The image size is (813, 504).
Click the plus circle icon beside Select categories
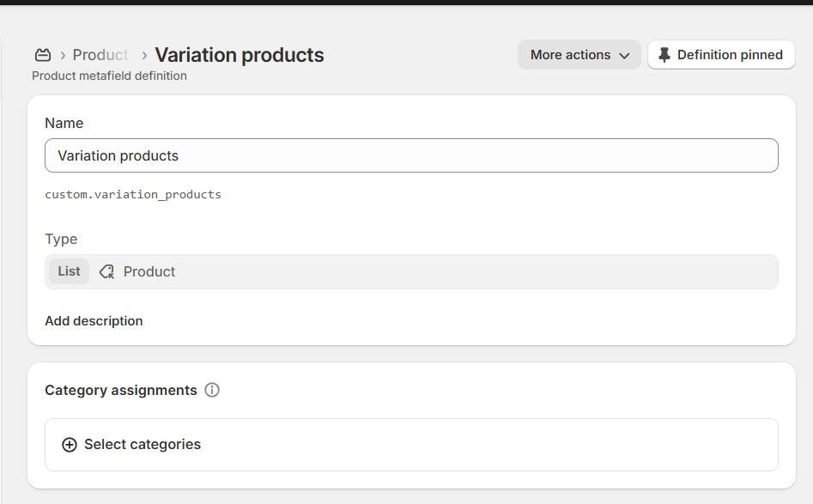tap(70, 445)
